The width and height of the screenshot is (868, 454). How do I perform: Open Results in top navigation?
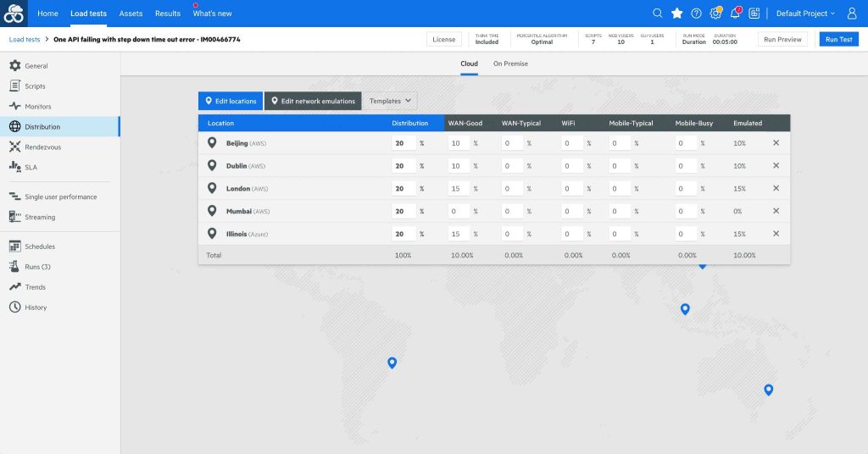pyautogui.click(x=168, y=14)
